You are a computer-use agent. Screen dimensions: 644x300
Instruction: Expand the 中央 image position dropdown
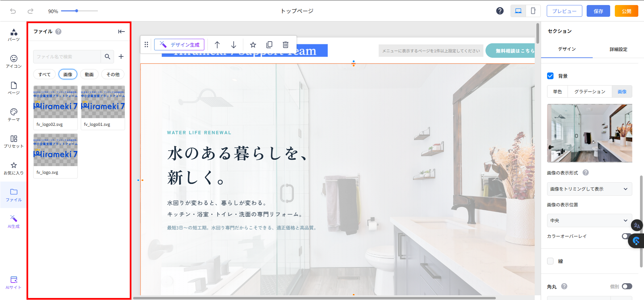click(589, 220)
